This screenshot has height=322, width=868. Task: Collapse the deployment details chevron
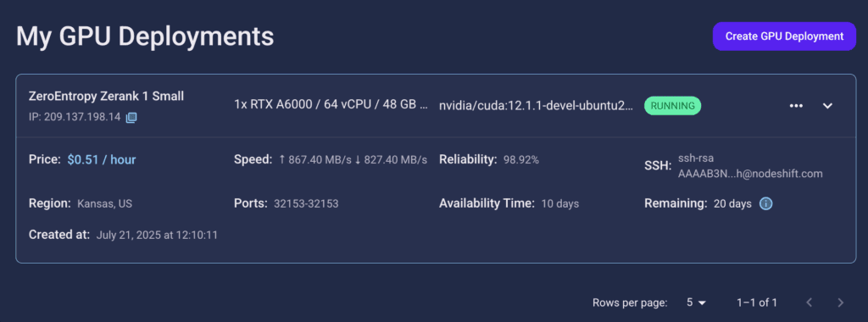pos(827,106)
